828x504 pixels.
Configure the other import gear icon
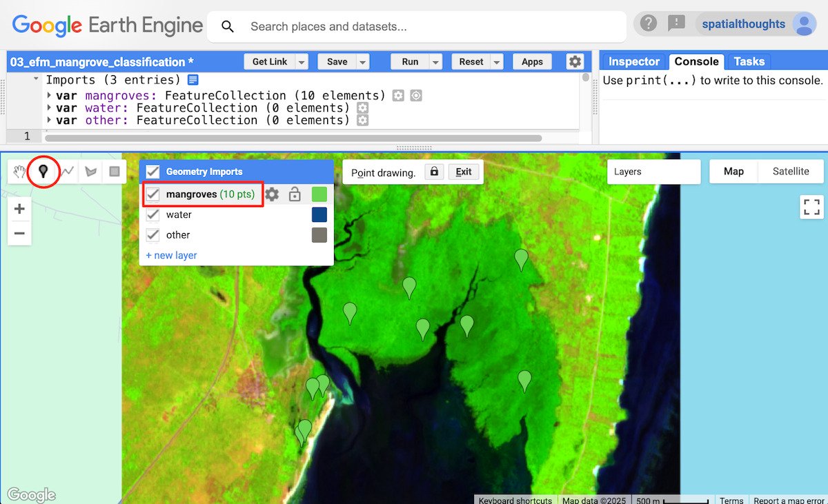pyautogui.click(x=363, y=121)
